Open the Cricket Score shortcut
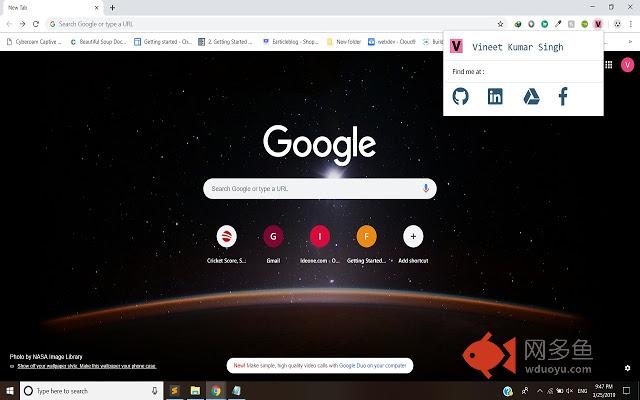640x400 pixels. tap(227, 236)
